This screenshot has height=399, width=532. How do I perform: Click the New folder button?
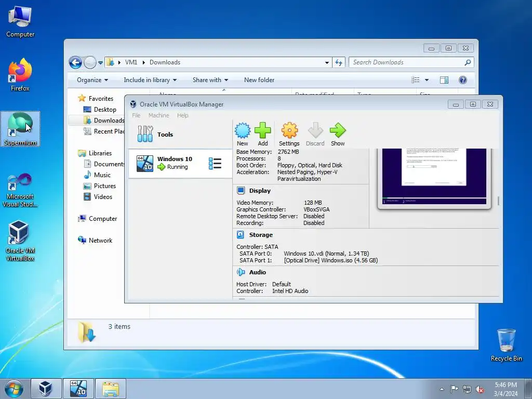259,80
